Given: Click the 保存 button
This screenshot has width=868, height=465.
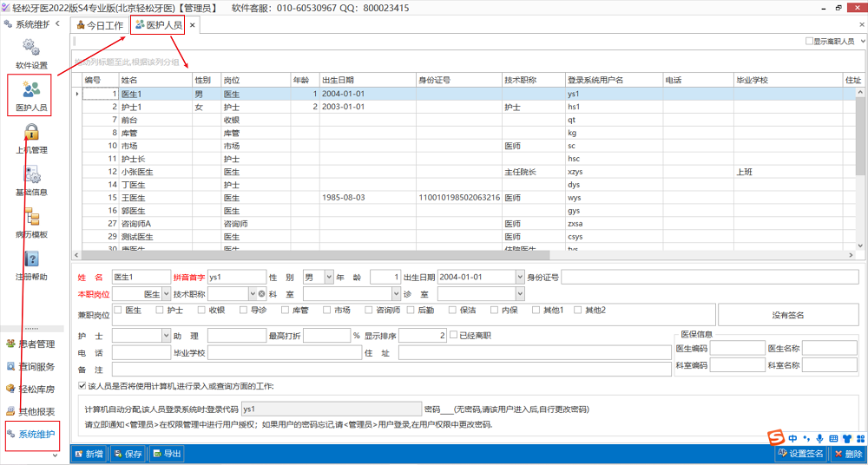Looking at the screenshot, I should coord(128,454).
